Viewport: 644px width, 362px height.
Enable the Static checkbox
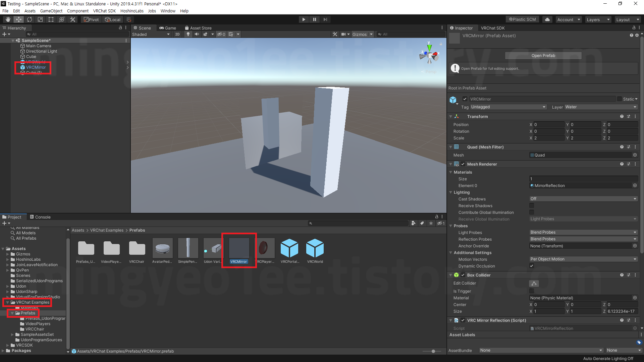tap(620, 99)
